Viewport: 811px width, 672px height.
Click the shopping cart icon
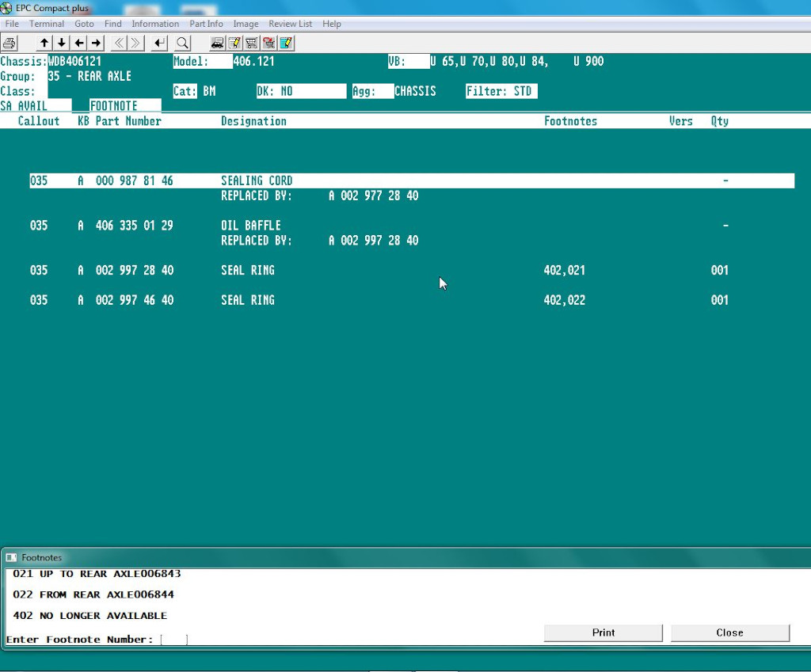point(252,43)
